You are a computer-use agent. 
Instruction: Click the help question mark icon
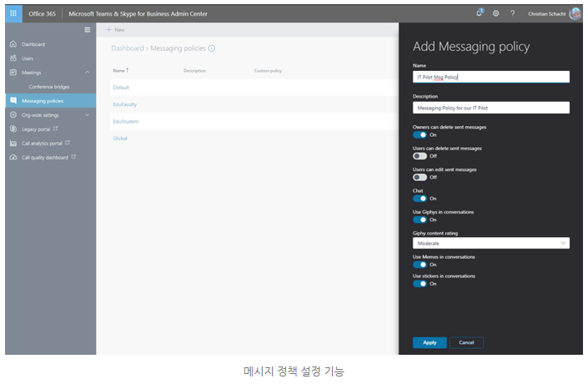pyautogui.click(x=512, y=13)
